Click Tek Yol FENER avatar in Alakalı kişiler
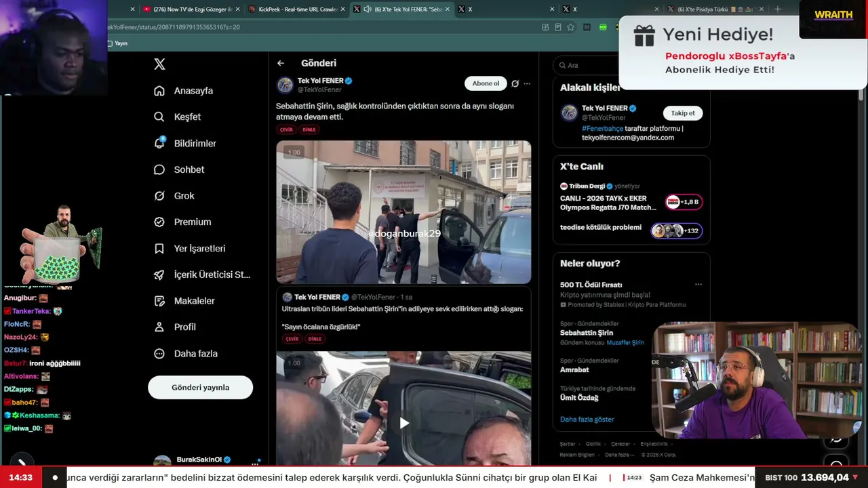The image size is (868, 488). (x=569, y=113)
